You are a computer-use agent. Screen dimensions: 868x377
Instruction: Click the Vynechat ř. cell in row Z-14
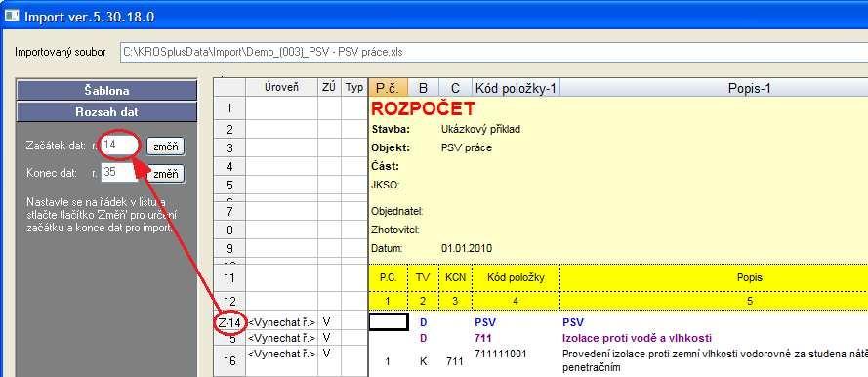282,322
